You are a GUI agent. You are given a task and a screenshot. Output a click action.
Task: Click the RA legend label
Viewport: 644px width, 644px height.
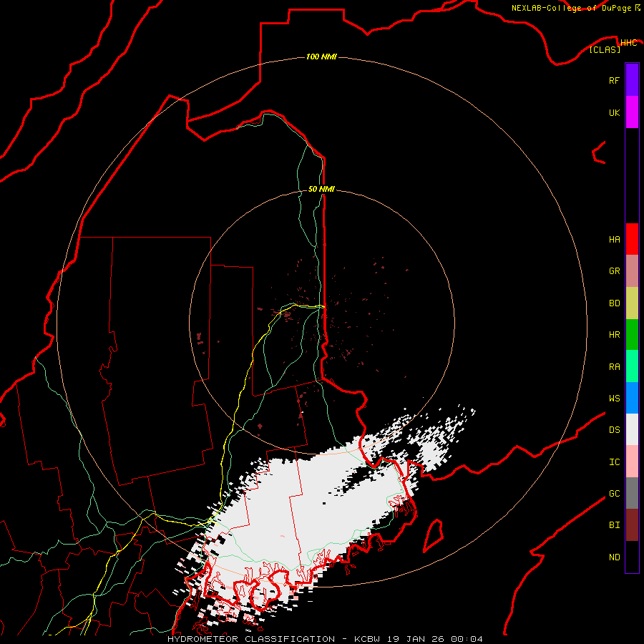[614, 367]
